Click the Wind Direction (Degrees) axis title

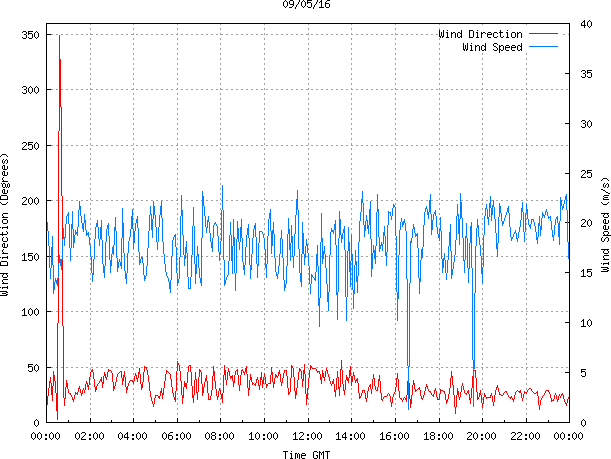5,224
